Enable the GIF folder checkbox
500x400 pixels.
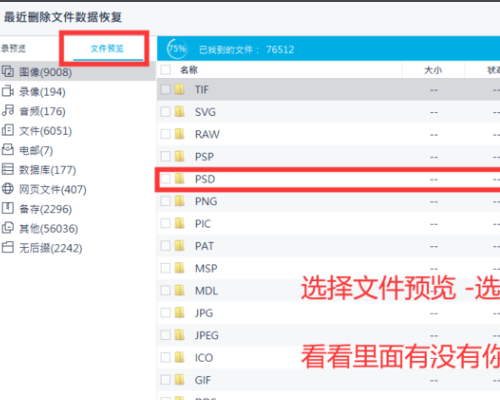point(166,380)
